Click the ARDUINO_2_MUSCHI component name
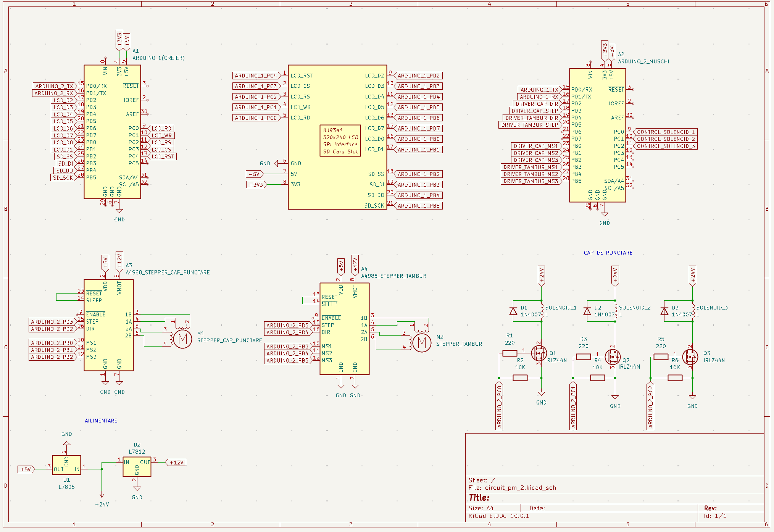 tap(643, 61)
